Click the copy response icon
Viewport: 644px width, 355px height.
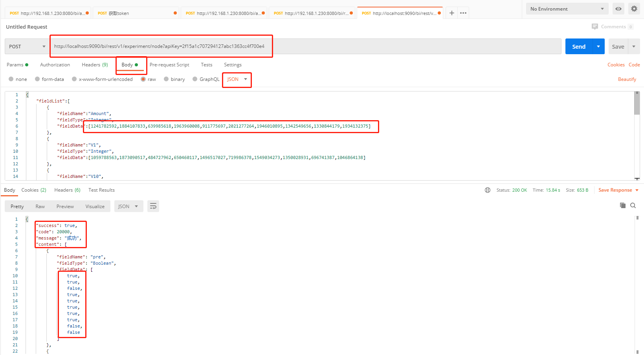coord(622,205)
